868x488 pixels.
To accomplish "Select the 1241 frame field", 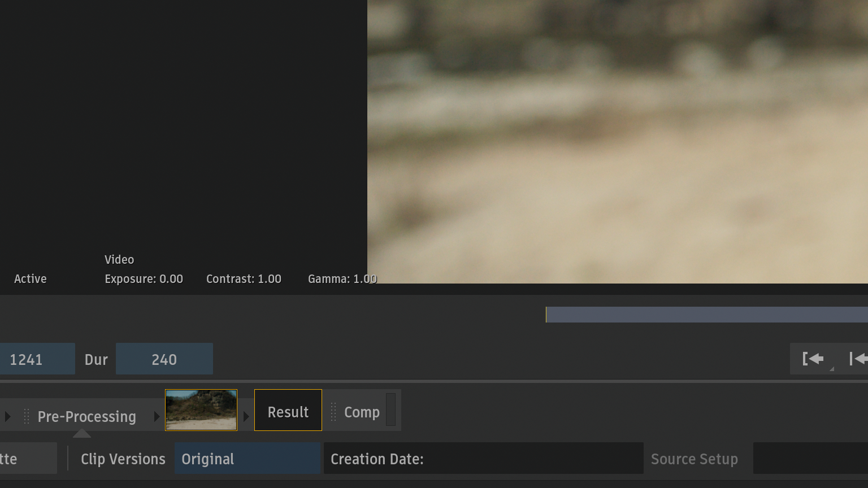I will [x=36, y=359].
